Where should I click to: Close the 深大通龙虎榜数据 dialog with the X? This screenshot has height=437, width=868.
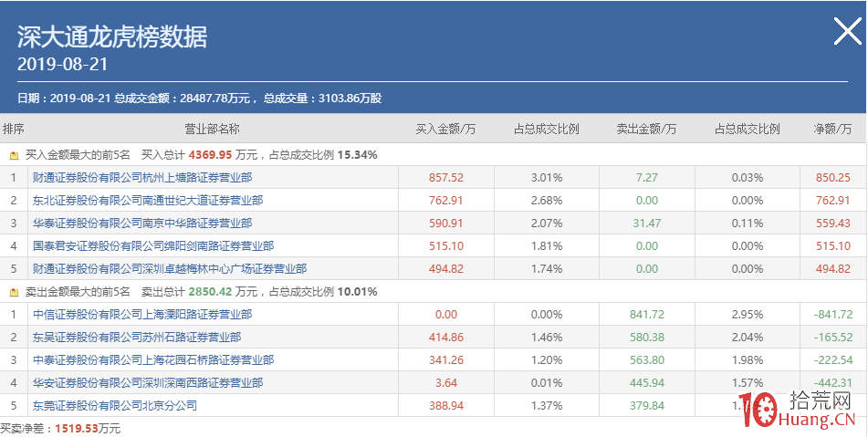848,31
